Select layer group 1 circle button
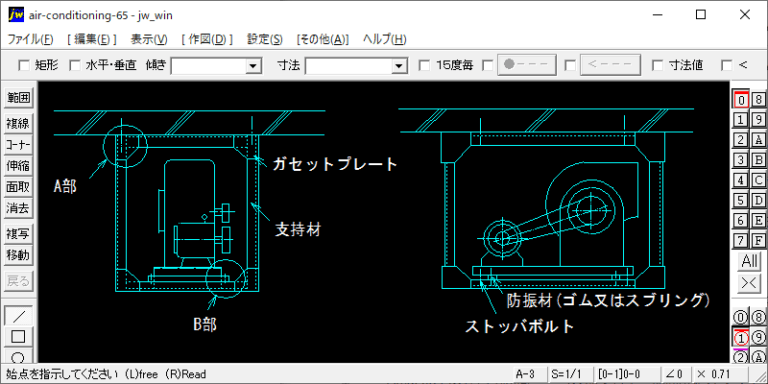The image size is (768, 384). pos(741,337)
